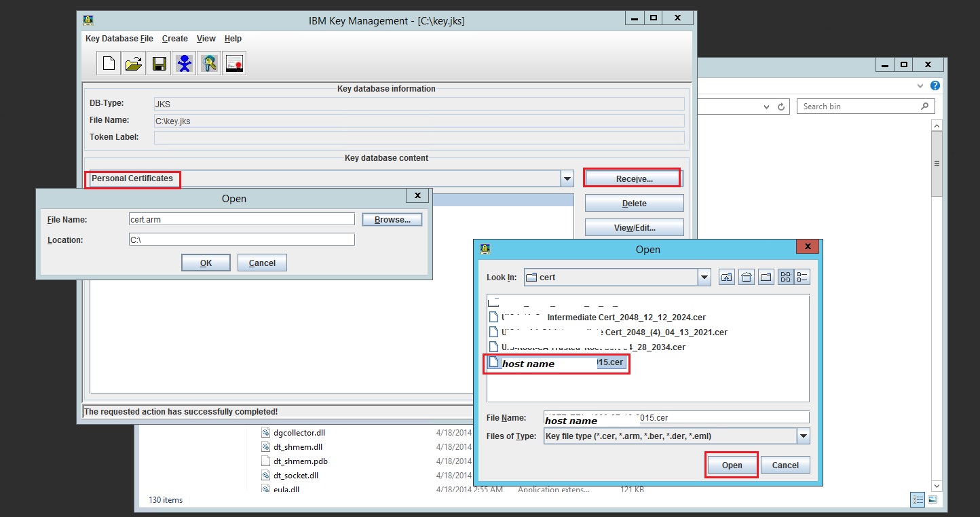Open the View menu
This screenshot has width=980, height=517.
[206, 39]
